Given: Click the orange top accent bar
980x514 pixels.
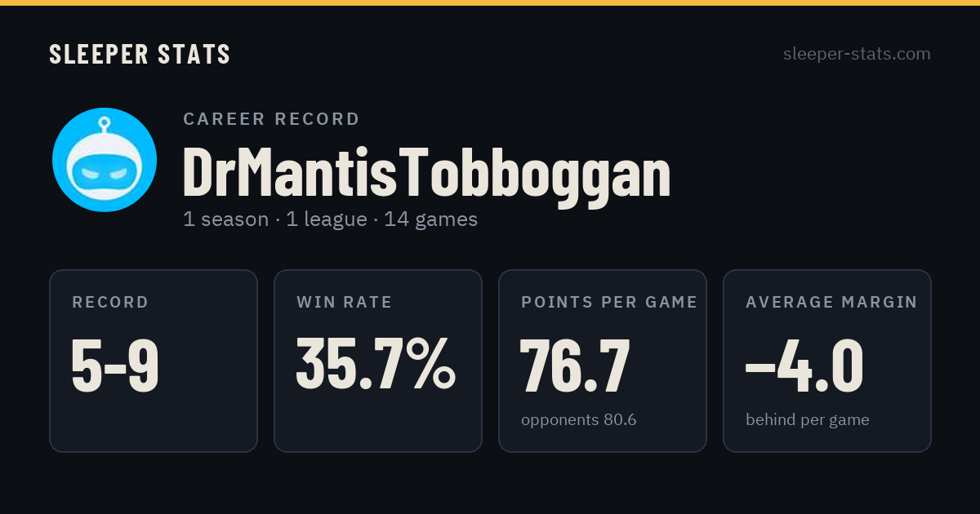Looking at the screenshot, I should [490, 2].
